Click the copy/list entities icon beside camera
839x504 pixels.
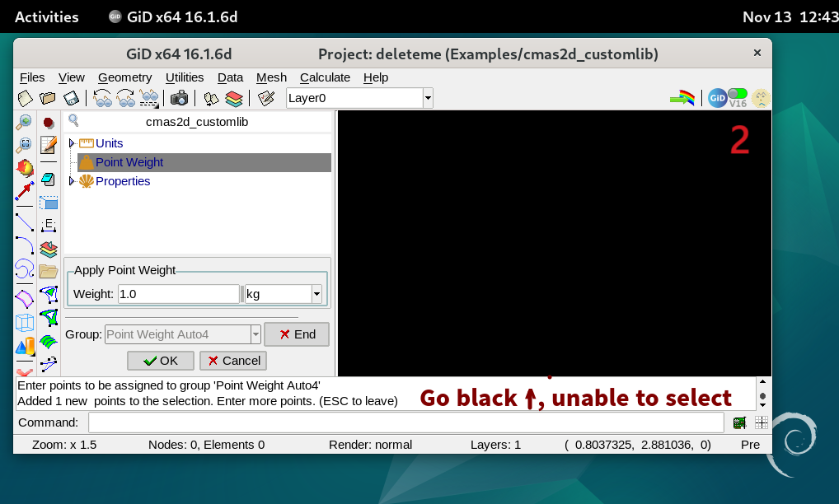(212, 98)
